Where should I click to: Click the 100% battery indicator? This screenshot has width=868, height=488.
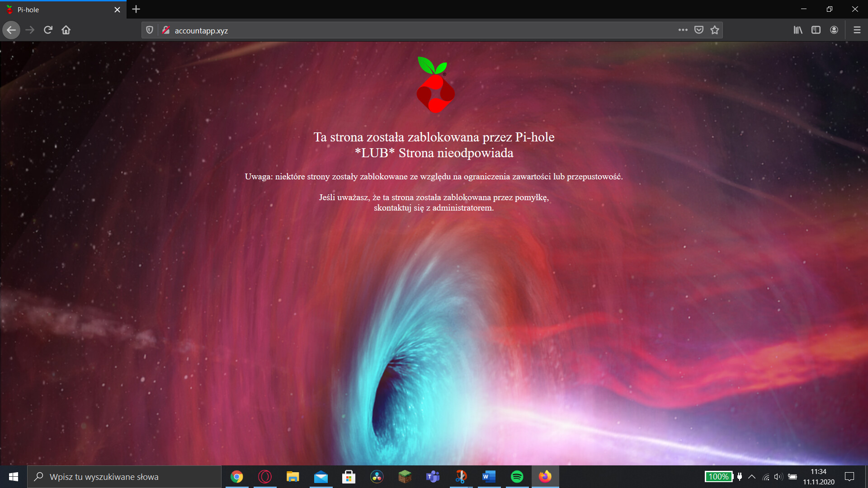pos(719,477)
